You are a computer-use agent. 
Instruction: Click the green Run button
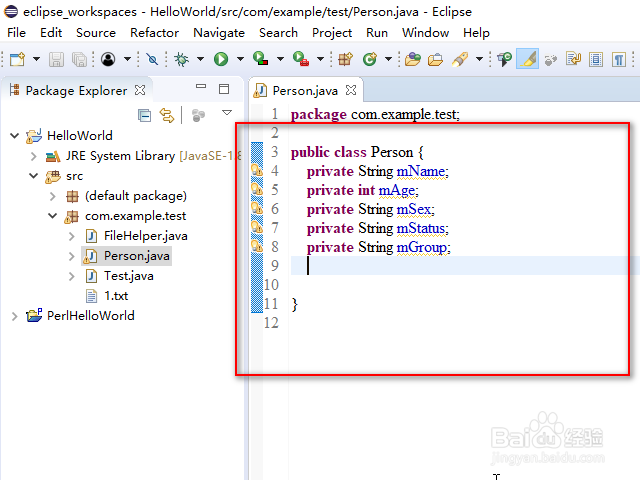click(x=221, y=59)
